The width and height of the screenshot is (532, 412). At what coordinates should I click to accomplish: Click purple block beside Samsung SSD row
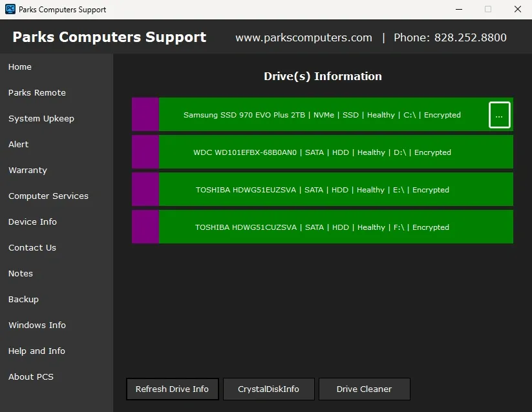[x=145, y=114]
